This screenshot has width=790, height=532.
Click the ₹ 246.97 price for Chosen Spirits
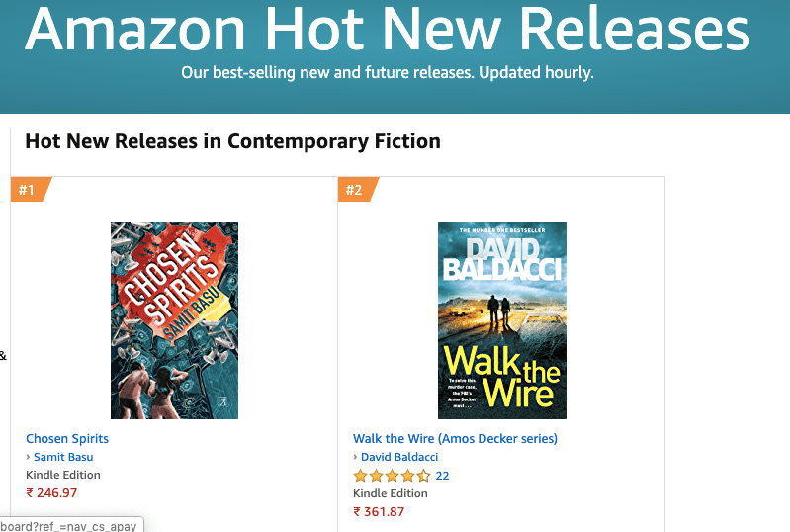click(x=51, y=492)
